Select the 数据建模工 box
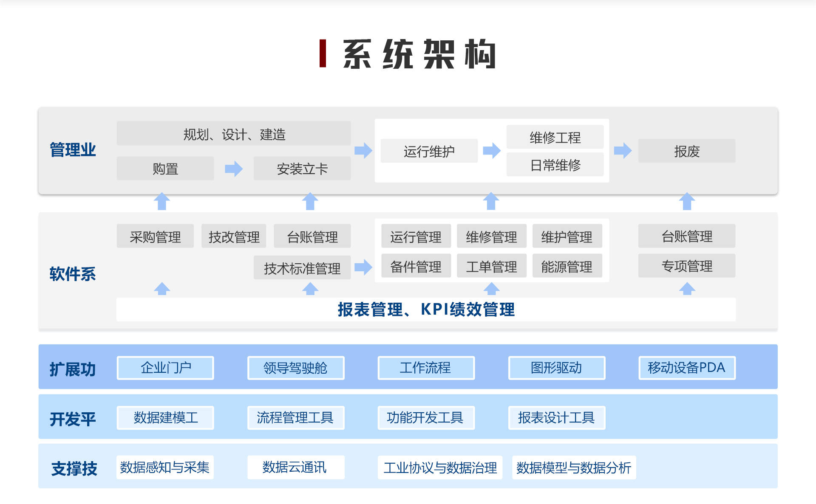 [165, 418]
